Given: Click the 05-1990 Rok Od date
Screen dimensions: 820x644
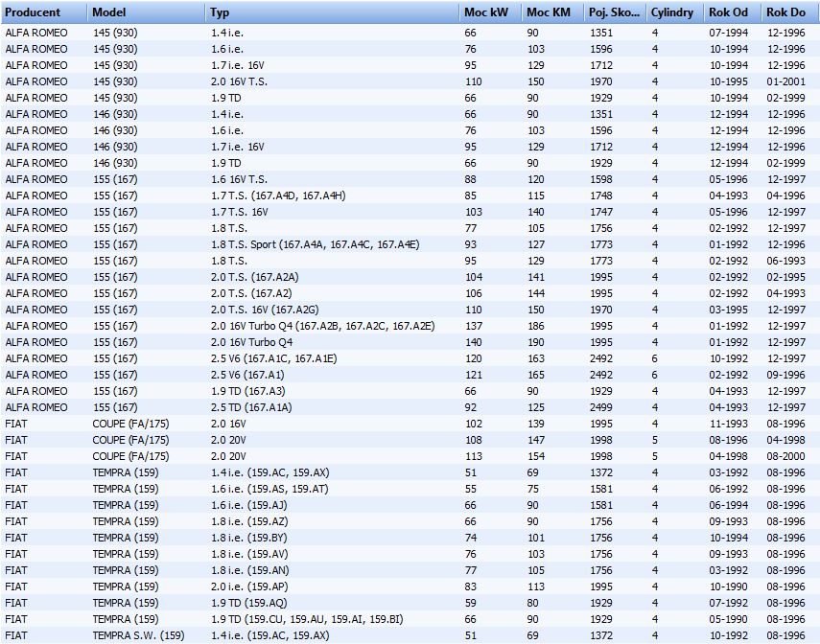Looking at the screenshot, I should [x=729, y=619].
